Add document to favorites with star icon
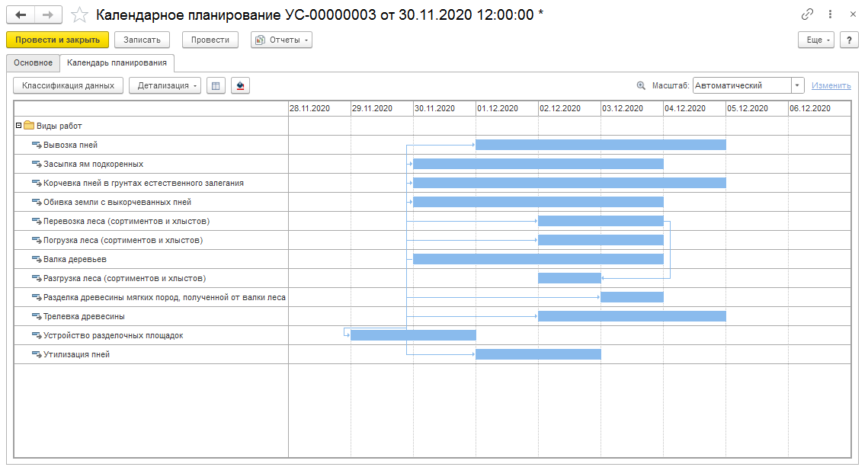This screenshot has height=467, width=868. [x=80, y=15]
